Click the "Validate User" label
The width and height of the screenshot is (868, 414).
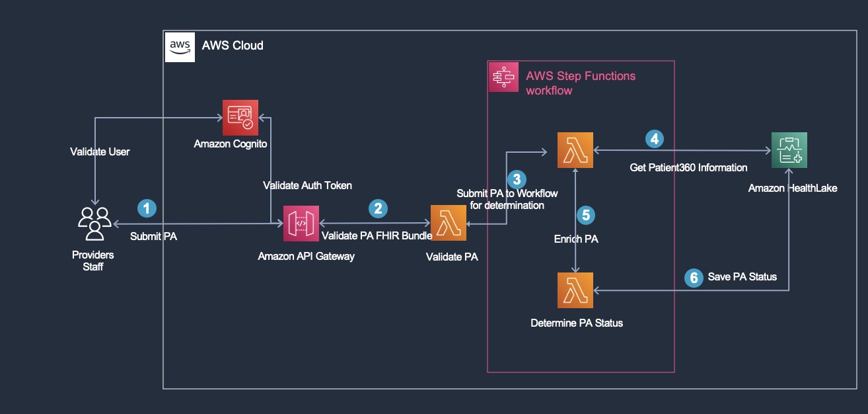click(100, 151)
